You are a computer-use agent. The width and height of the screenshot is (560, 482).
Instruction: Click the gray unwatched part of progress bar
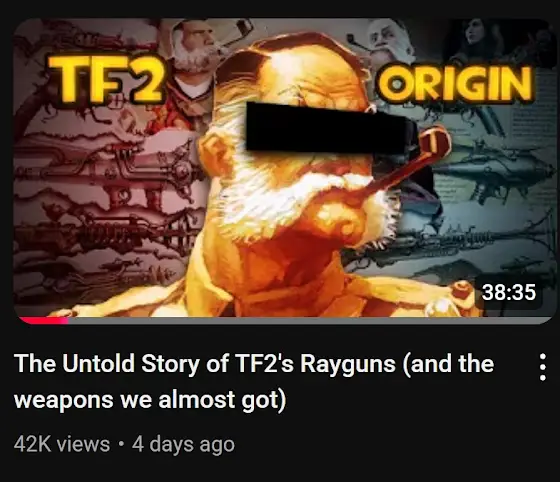(309, 321)
